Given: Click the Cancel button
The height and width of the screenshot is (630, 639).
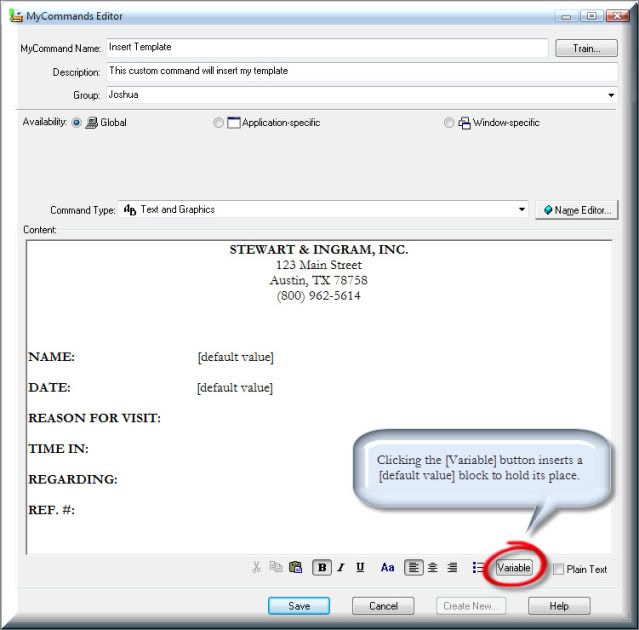Looking at the screenshot, I should 383,606.
